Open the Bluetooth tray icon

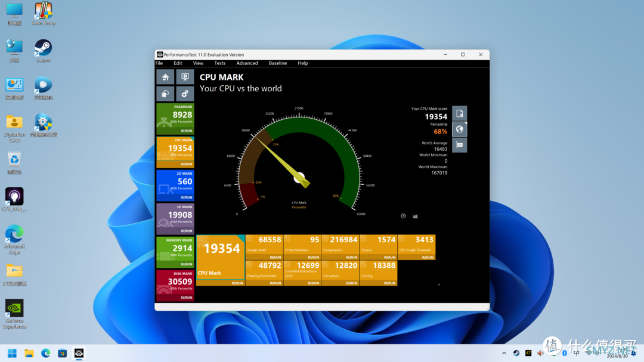[565, 353]
